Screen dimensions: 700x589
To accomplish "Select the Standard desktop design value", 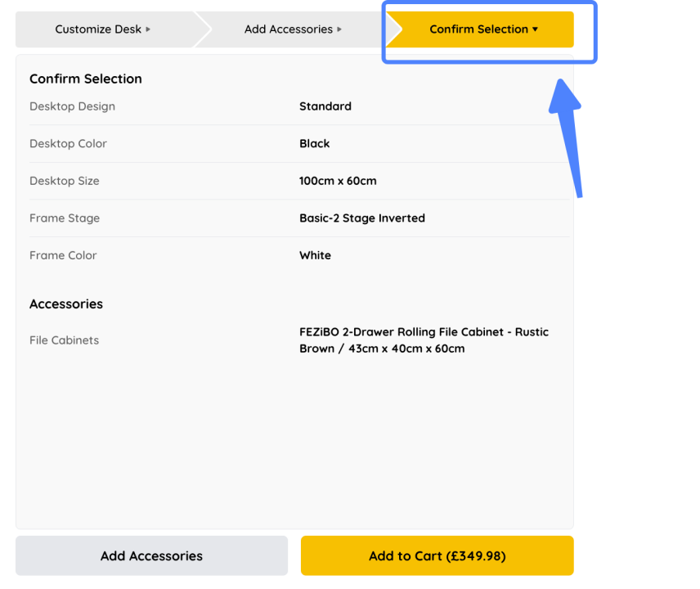I will click(x=325, y=106).
